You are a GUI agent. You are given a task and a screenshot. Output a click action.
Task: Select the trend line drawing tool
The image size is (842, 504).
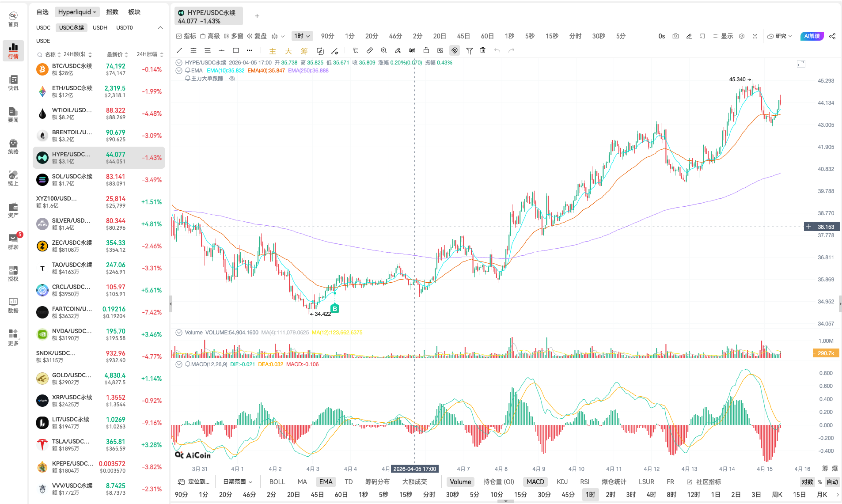click(x=179, y=50)
